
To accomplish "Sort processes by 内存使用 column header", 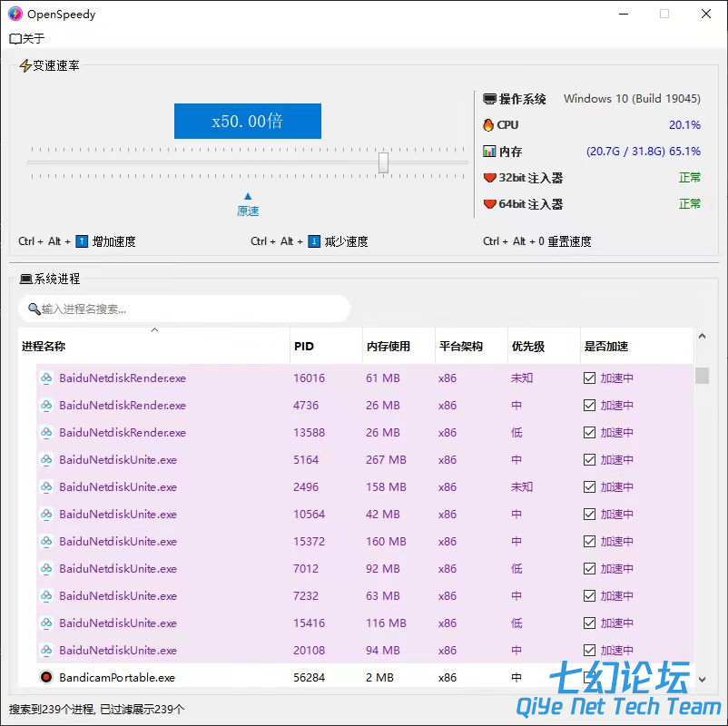I will tap(398, 346).
